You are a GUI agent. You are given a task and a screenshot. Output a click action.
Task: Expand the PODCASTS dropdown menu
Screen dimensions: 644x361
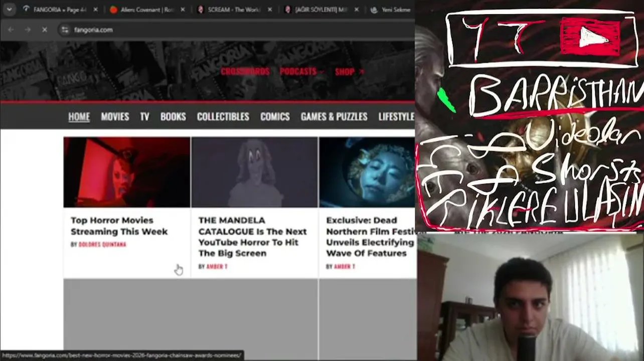pyautogui.click(x=302, y=71)
